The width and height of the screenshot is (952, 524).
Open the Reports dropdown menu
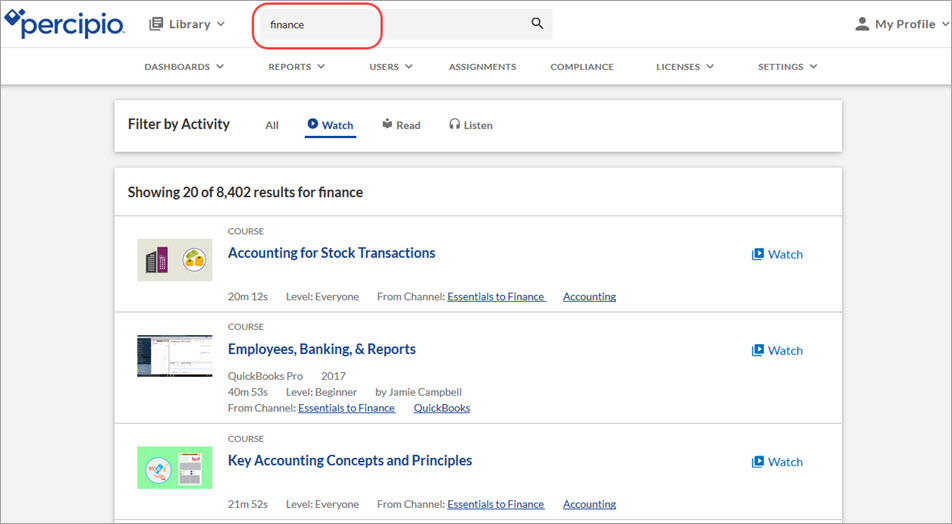pos(296,67)
